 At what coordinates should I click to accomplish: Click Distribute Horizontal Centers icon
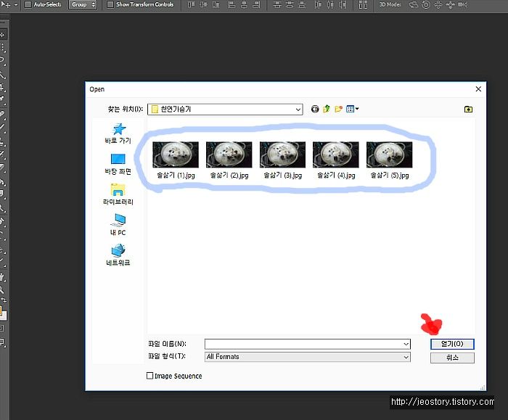coord(330,4)
